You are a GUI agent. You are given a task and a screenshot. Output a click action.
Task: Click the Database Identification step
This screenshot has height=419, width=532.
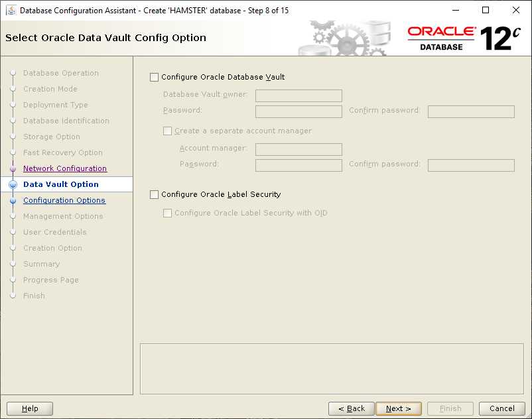tap(66, 121)
